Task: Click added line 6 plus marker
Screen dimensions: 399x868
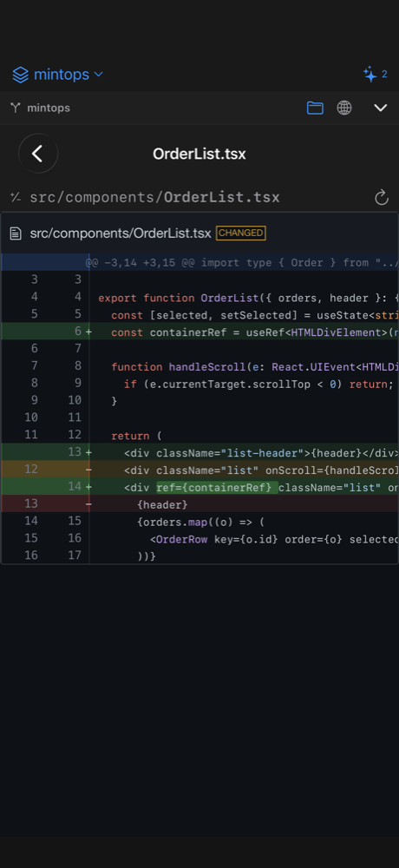Action: coord(88,332)
